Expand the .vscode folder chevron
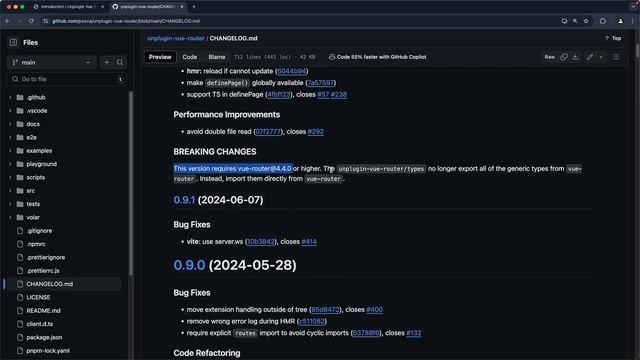 pos(10,111)
